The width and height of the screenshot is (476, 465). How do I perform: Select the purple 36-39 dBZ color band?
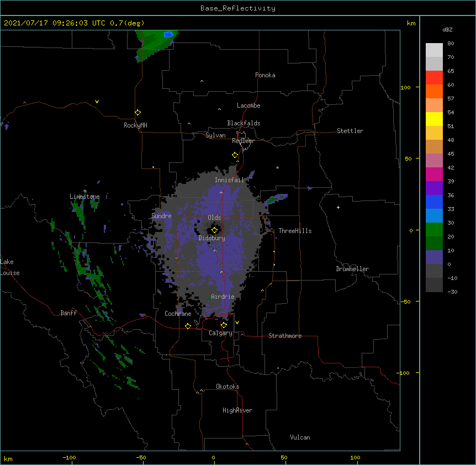click(434, 188)
